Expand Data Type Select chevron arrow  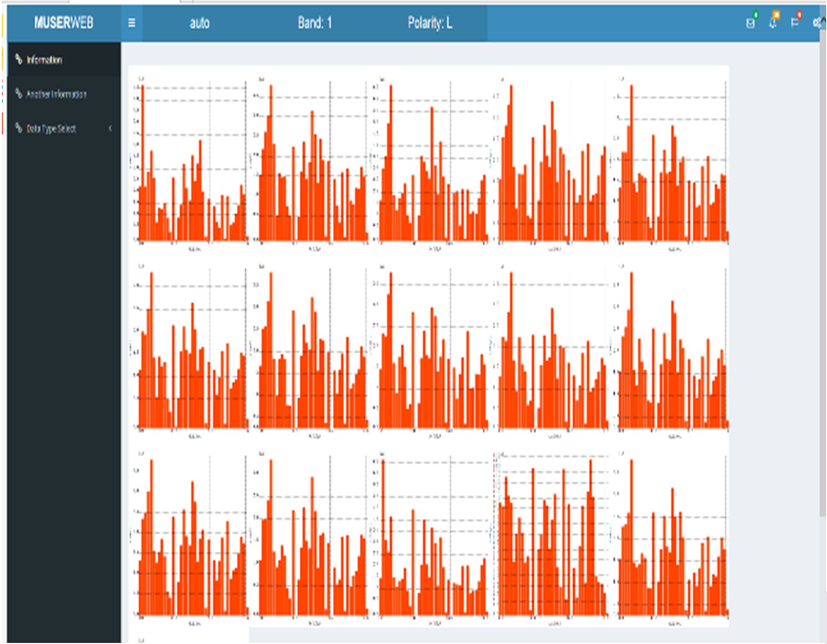(110, 129)
